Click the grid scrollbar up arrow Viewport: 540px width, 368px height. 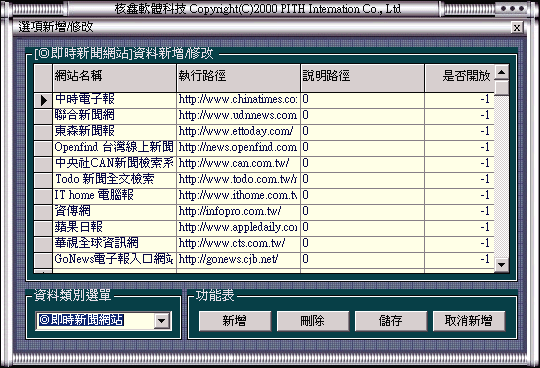tap(502, 72)
